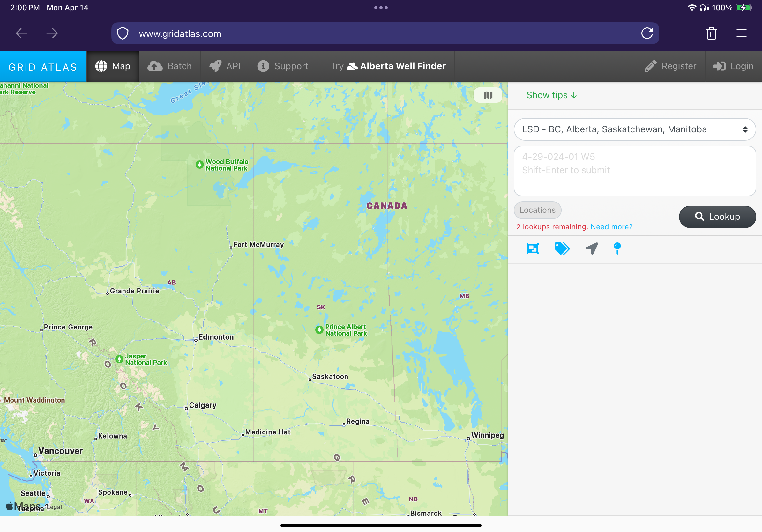Click the GRID ATLAS logo

[43, 67]
